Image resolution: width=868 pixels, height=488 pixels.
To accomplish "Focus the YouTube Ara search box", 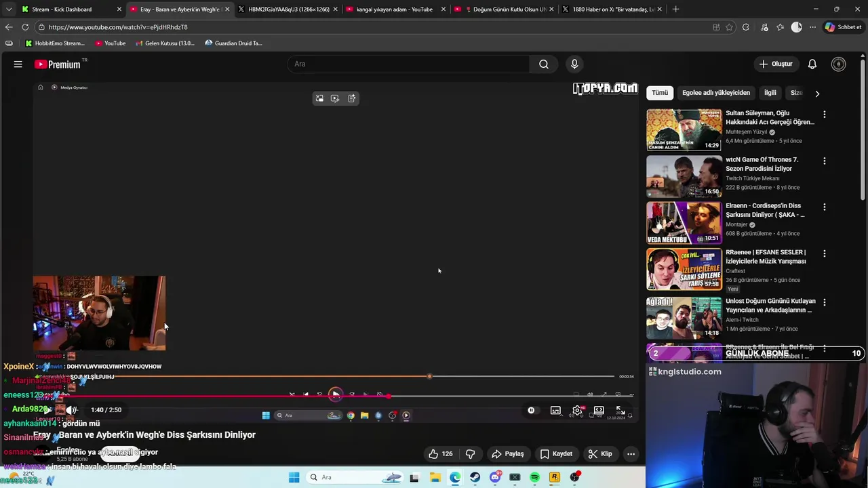I will pos(409,64).
